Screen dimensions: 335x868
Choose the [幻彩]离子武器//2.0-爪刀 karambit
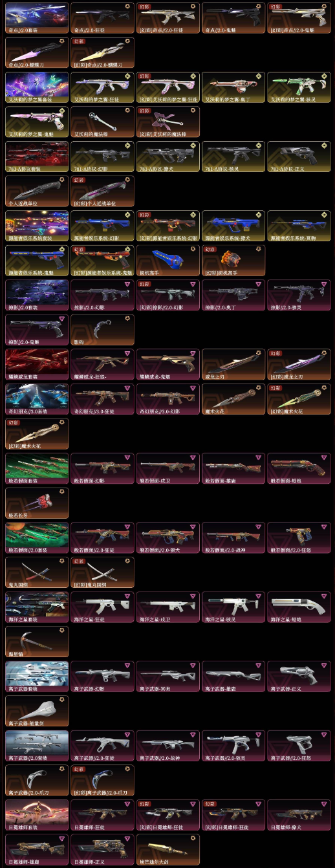click(102, 781)
